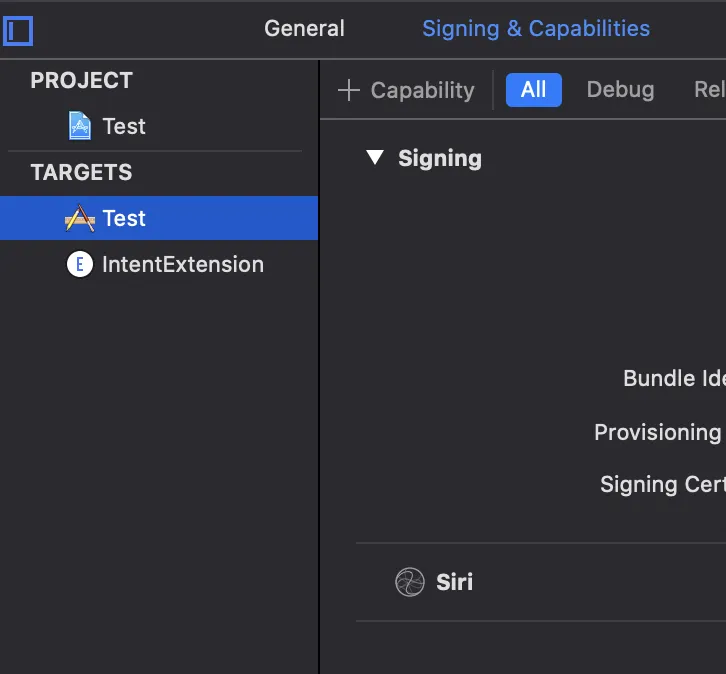Image resolution: width=726 pixels, height=674 pixels.
Task: Click the Siri capability title
Action: pos(455,582)
